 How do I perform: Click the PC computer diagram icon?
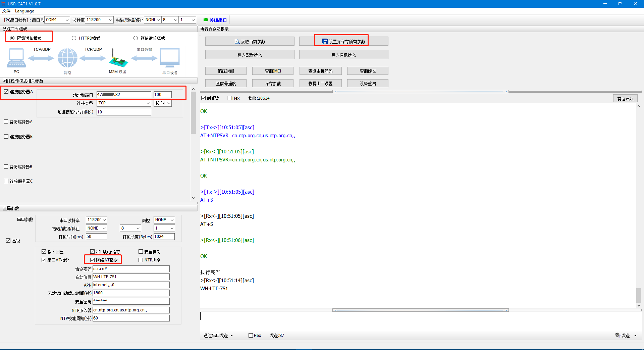coord(16,58)
